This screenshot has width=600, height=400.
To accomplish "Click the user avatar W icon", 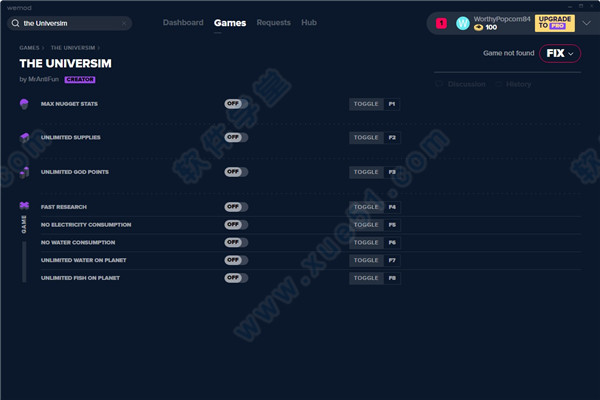I will [463, 23].
